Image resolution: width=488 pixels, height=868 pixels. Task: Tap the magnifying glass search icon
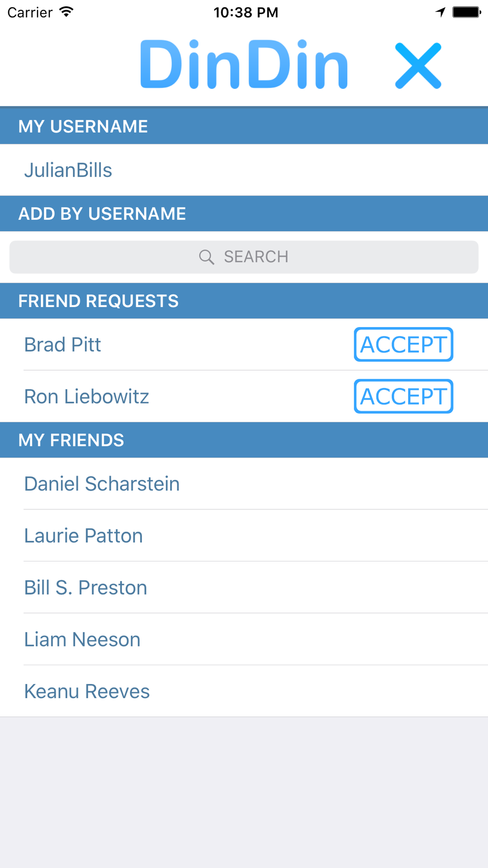[x=206, y=257]
